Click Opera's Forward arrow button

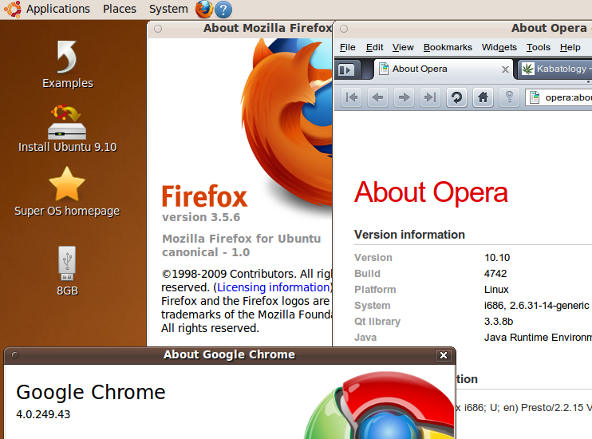tap(404, 97)
